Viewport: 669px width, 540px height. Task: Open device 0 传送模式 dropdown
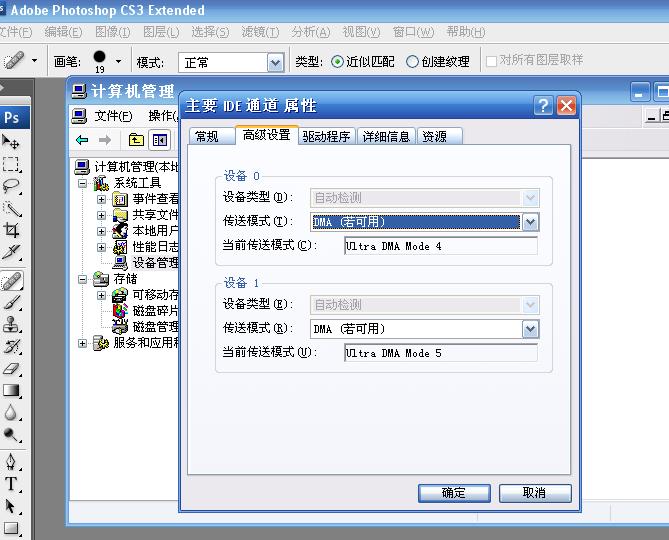pyautogui.click(x=530, y=222)
